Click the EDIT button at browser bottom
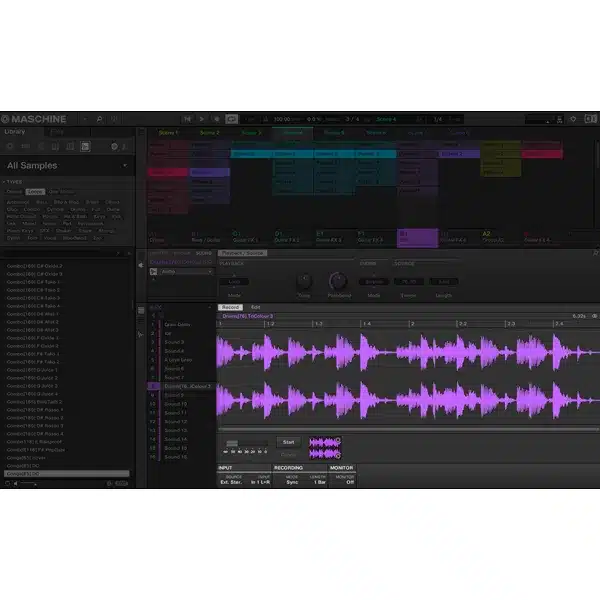 coord(121,484)
